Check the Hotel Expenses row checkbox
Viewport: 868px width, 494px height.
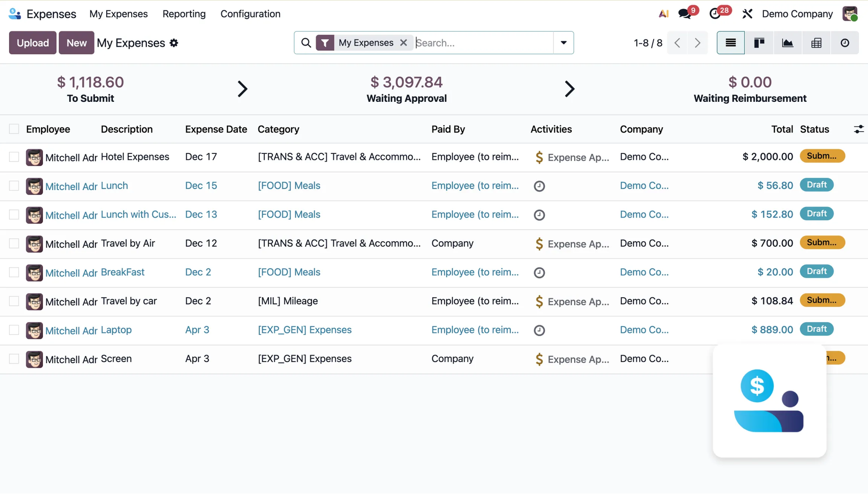pyautogui.click(x=14, y=157)
